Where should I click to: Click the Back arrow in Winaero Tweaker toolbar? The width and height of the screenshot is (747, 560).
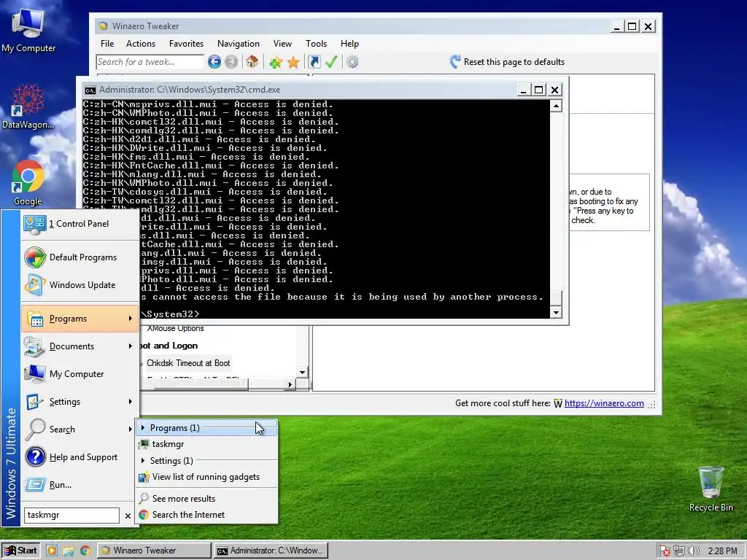pyautogui.click(x=214, y=62)
